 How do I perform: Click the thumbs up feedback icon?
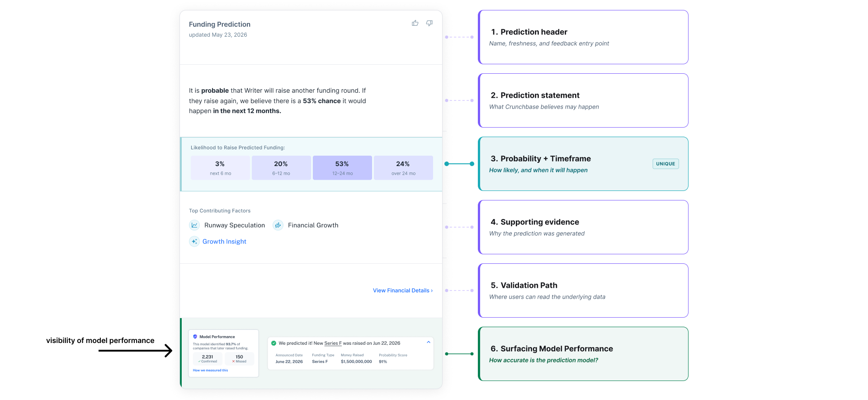pos(415,23)
